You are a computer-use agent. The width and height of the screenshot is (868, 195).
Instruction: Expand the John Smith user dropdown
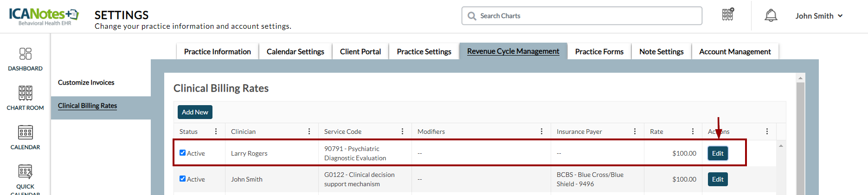click(x=819, y=16)
